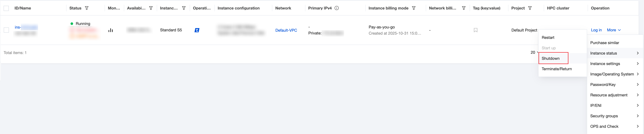Expand the Instance settings submenu
Image resolution: width=644 pixels, height=134 pixels.
614,64
